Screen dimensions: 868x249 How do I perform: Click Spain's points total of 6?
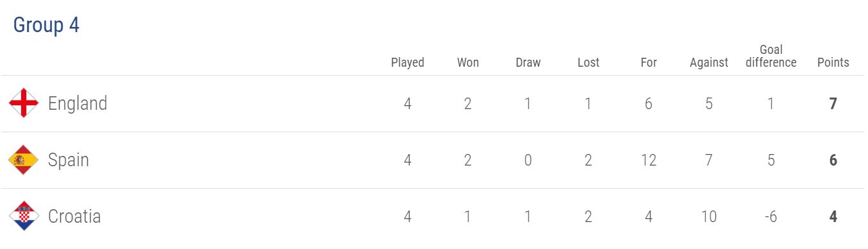tap(833, 160)
